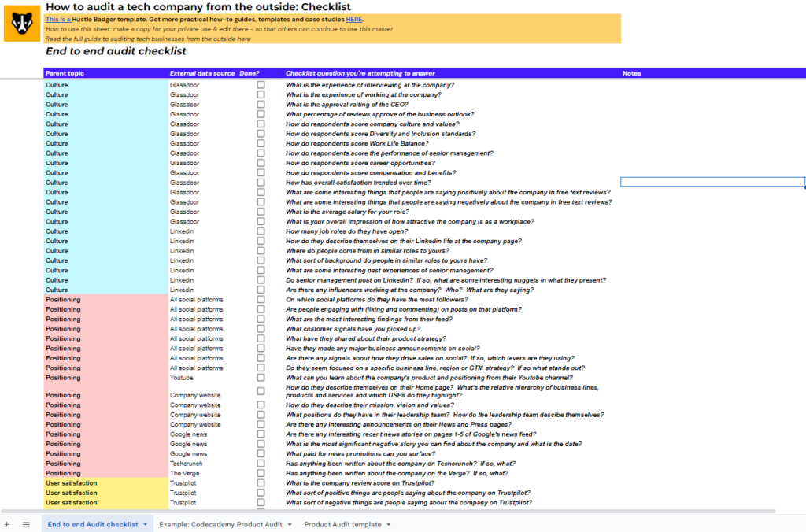Open Product Audit template tab dropdown arrow
This screenshot has height=532, width=806.
(x=389, y=525)
